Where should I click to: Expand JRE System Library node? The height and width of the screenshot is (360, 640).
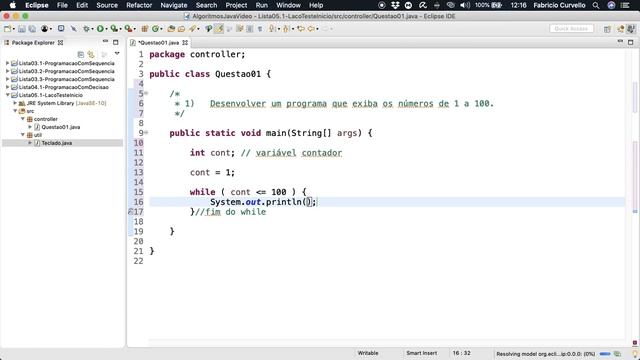(15, 103)
